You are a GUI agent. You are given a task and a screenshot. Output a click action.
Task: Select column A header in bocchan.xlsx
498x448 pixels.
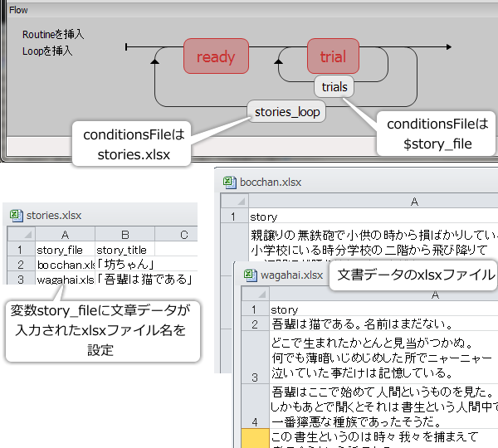(x=373, y=201)
